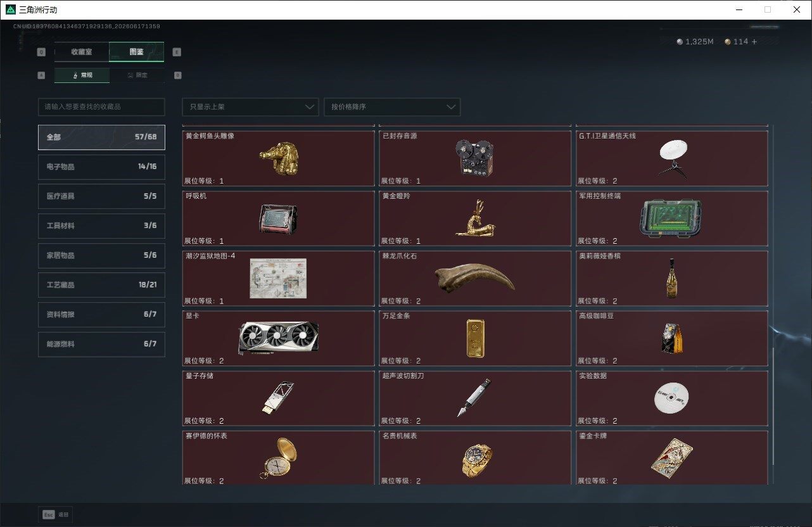Select the 棘龙爪化石 claw fossil item
812x527 pixels.
click(475, 278)
